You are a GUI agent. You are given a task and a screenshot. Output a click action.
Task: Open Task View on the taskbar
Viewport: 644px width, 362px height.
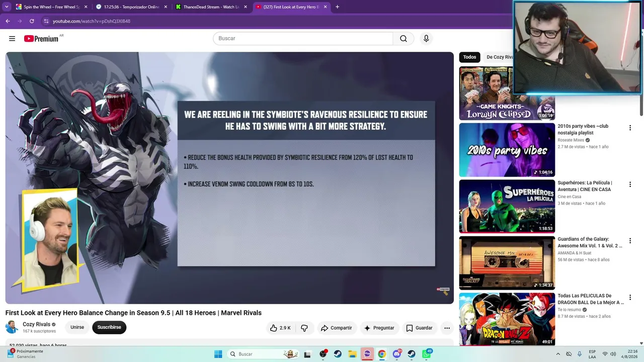pos(307,354)
